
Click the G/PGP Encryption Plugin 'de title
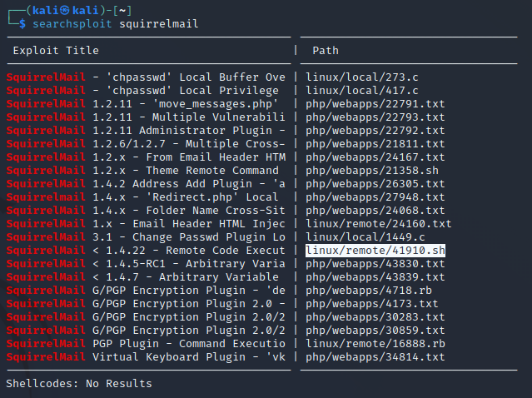(146, 291)
